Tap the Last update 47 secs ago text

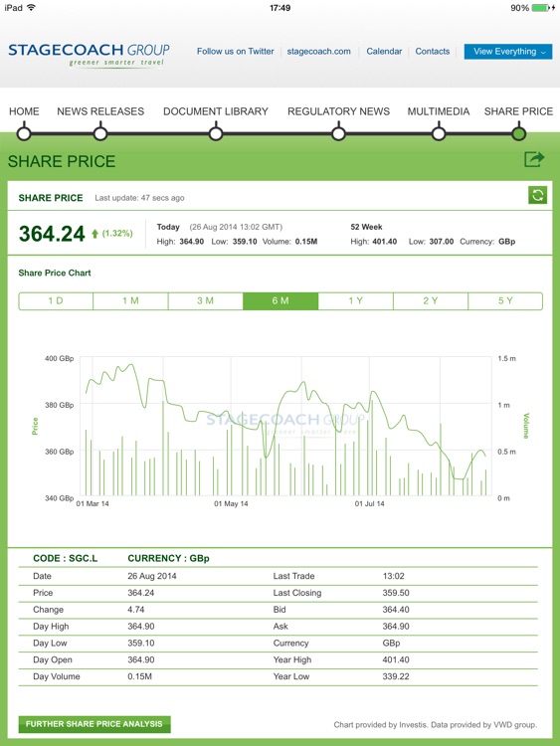[139, 198]
